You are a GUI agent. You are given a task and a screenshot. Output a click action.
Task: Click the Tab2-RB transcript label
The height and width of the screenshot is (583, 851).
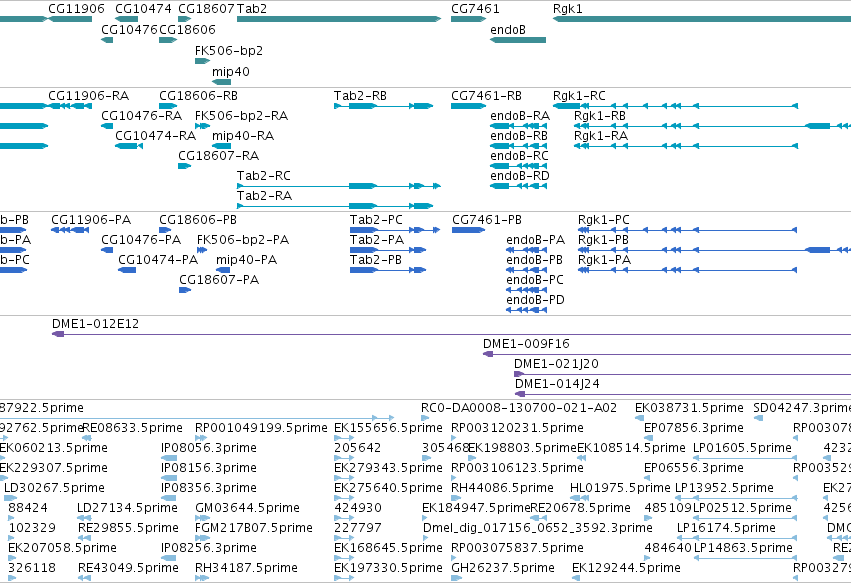tap(360, 96)
